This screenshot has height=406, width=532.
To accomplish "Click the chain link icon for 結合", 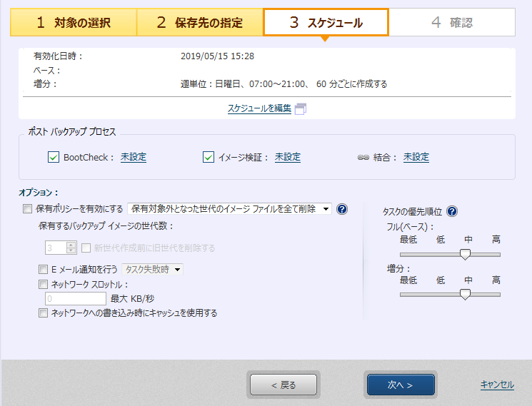I will (363, 158).
